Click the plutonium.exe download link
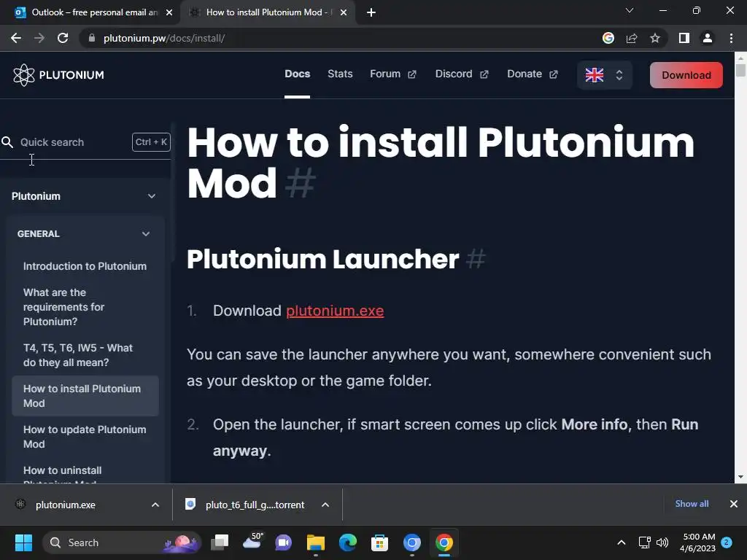This screenshot has height=560, width=747. tap(335, 311)
